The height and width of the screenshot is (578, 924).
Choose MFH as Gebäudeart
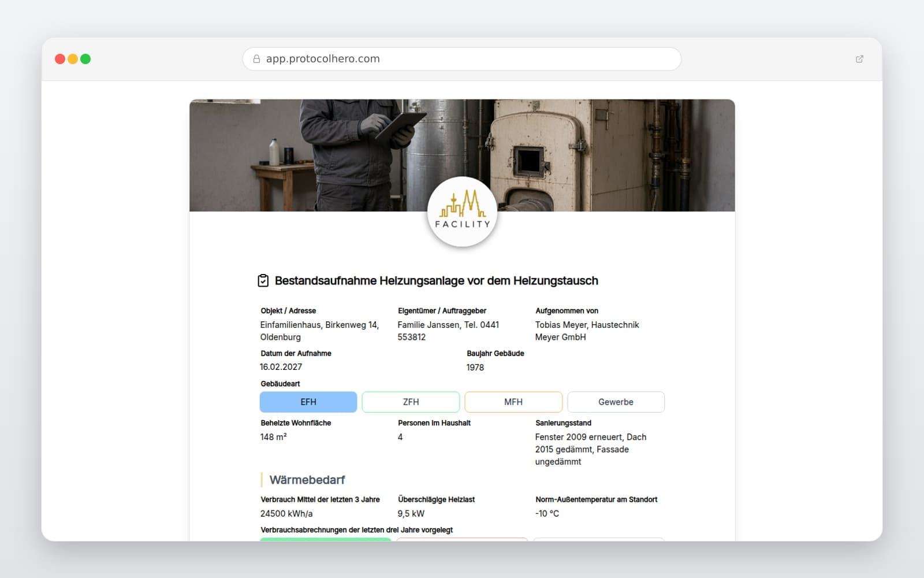(513, 402)
